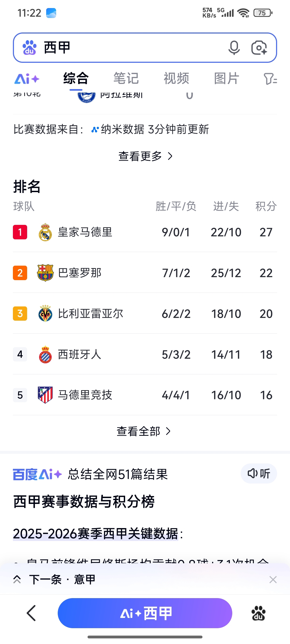Open the Ai+ tab icon
Screen dimensions: 290x644
(x=27, y=79)
